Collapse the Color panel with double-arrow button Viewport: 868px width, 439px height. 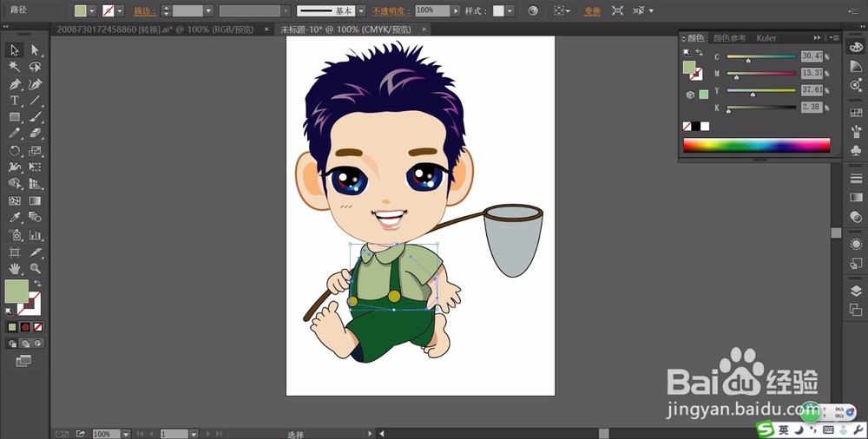pos(817,37)
